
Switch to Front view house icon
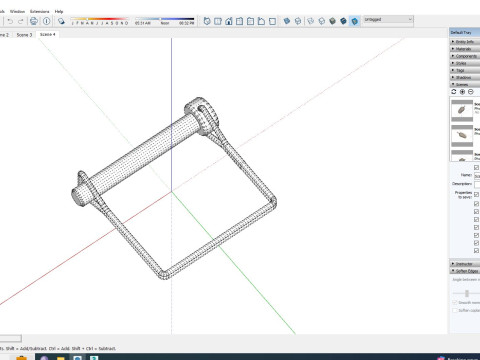[x=229, y=21]
